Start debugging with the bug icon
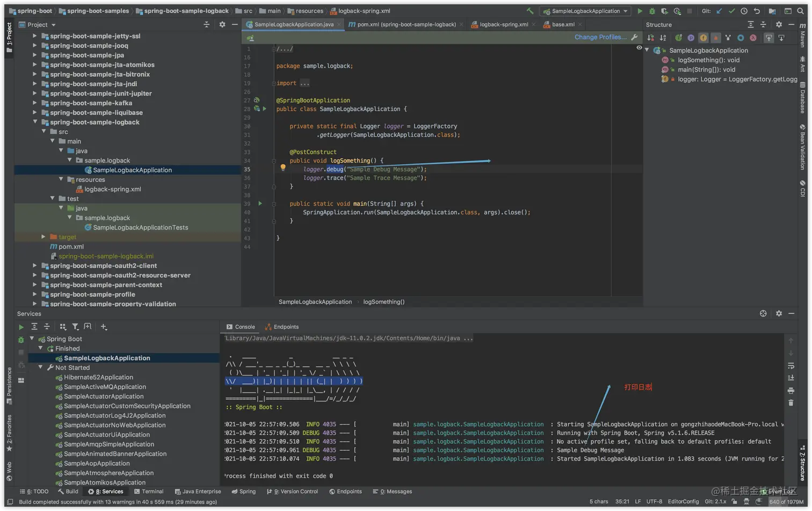Screen dimensions: 812x511 point(652,11)
